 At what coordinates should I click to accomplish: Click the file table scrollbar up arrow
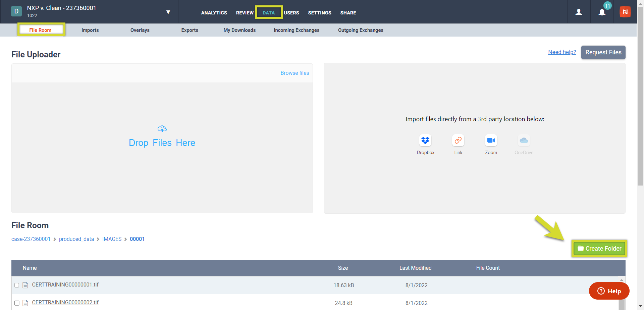pyautogui.click(x=622, y=279)
